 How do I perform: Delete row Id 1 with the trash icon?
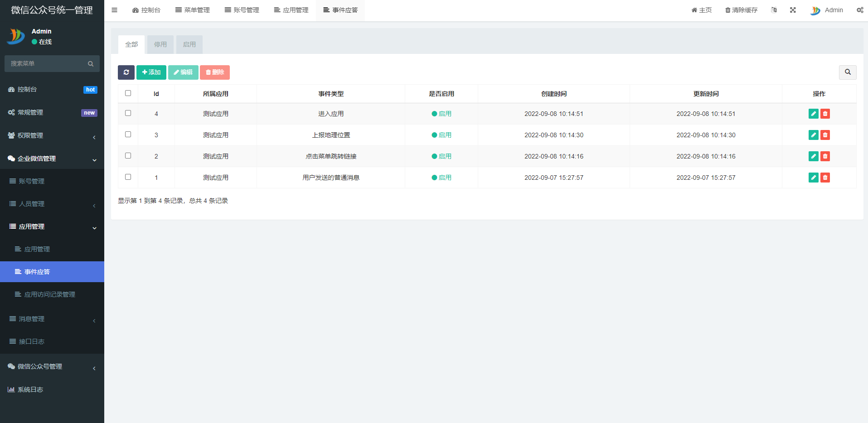[825, 178]
